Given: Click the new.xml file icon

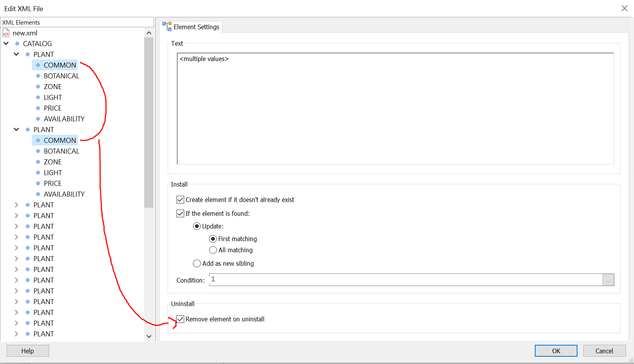Looking at the screenshot, I should pyautogui.click(x=6, y=33).
